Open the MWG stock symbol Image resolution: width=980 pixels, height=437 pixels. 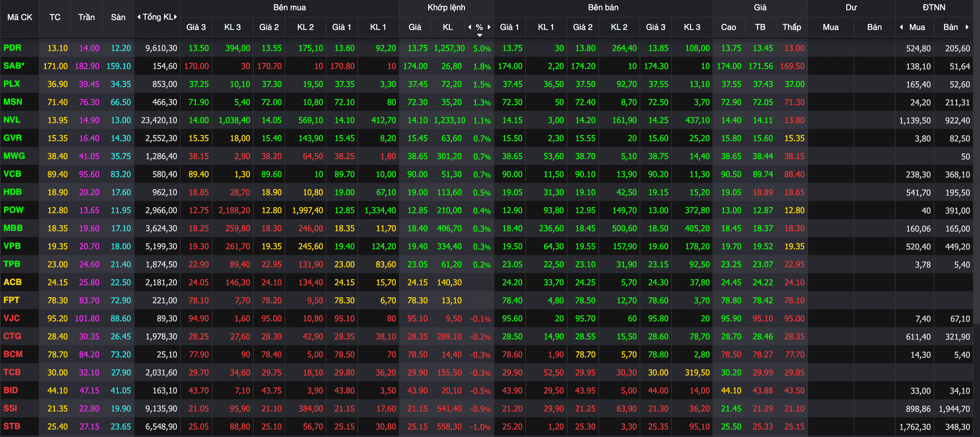click(x=14, y=156)
